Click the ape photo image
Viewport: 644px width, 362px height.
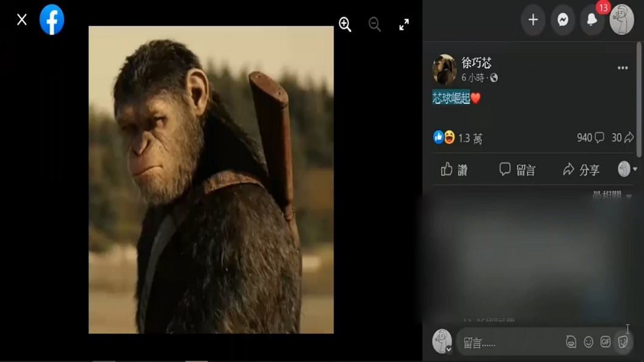[x=211, y=180]
